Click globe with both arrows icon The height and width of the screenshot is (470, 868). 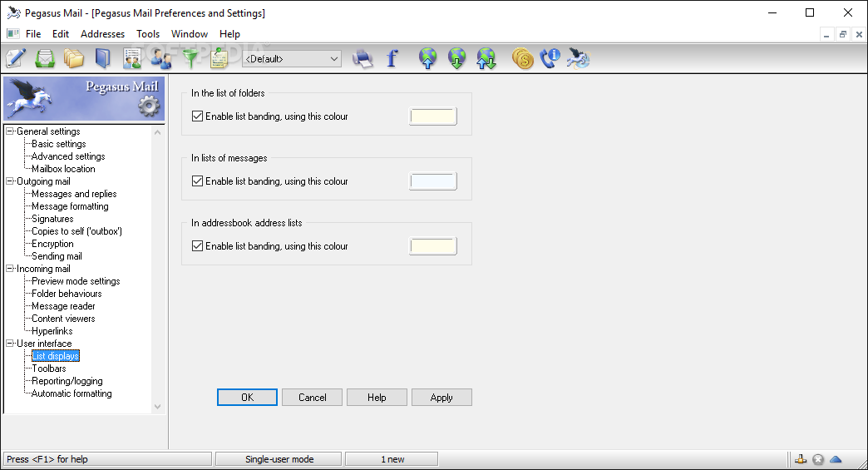(486, 58)
